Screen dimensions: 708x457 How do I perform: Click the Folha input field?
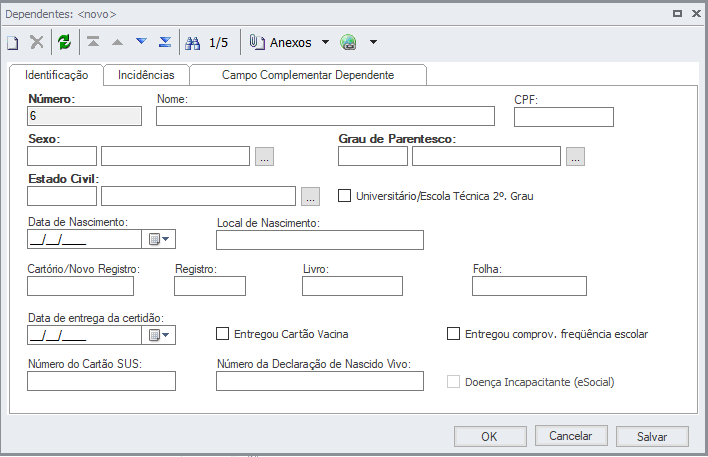(529, 286)
